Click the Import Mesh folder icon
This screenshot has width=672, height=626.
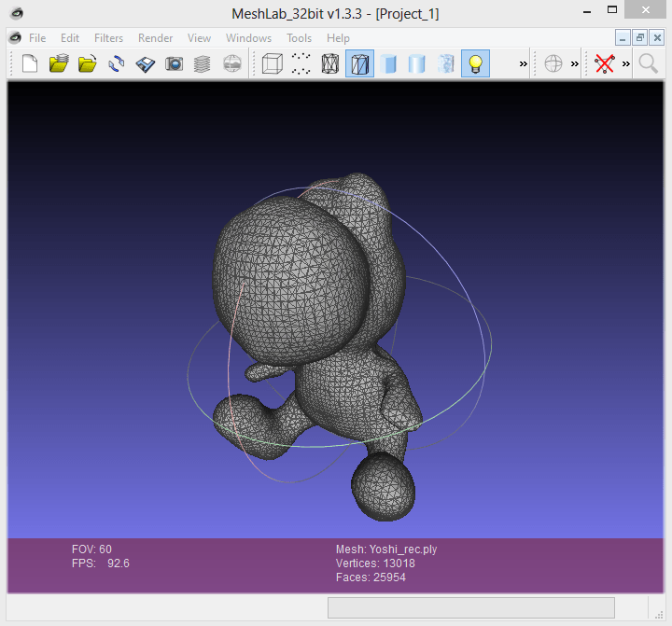[x=88, y=64]
